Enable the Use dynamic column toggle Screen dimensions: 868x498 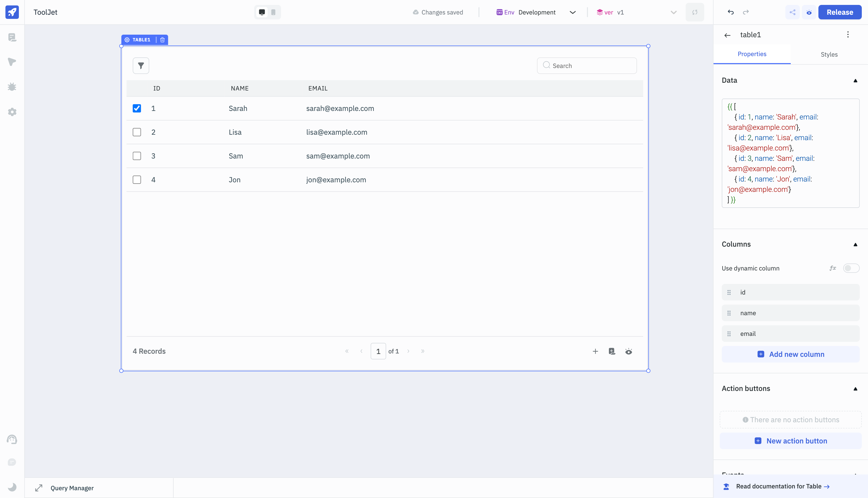click(x=851, y=268)
